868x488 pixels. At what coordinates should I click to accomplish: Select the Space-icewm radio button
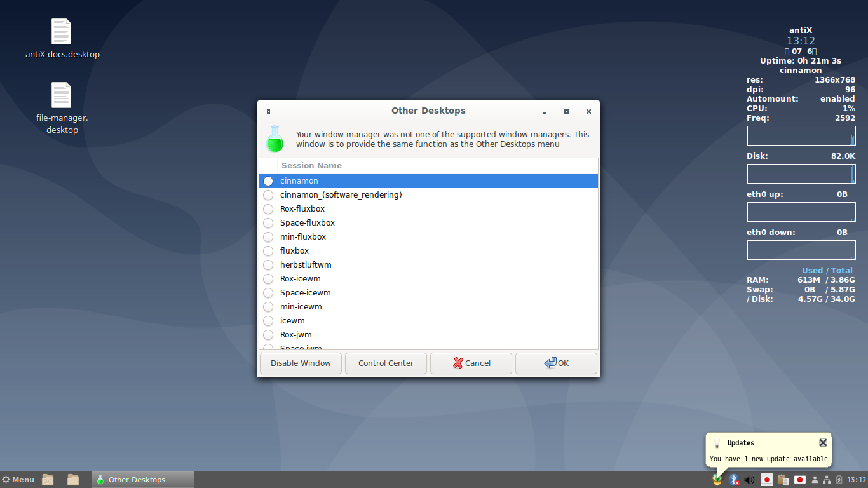tap(268, 293)
